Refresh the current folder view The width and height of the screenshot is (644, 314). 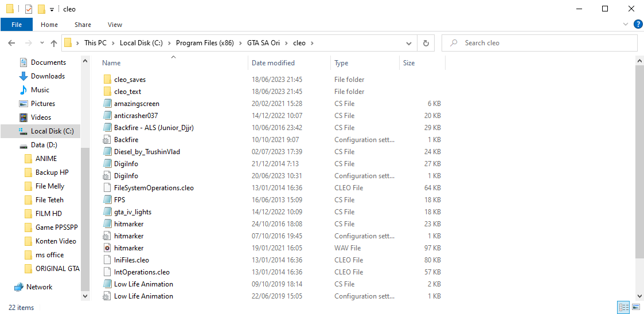426,42
